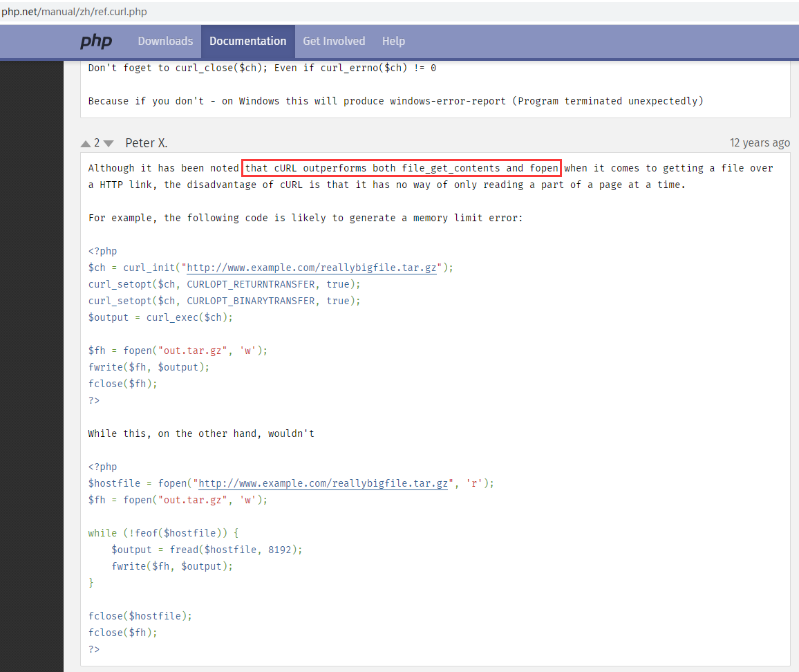This screenshot has height=672, width=799.
Task: Open the Help menu item
Action: pyautogui.click(x=393, y=41)
